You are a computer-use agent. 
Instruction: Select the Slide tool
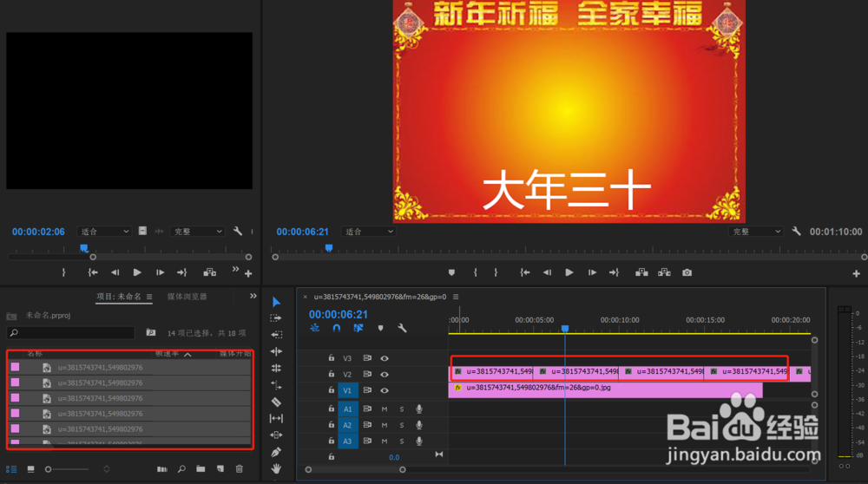click(x=276, y=435)
